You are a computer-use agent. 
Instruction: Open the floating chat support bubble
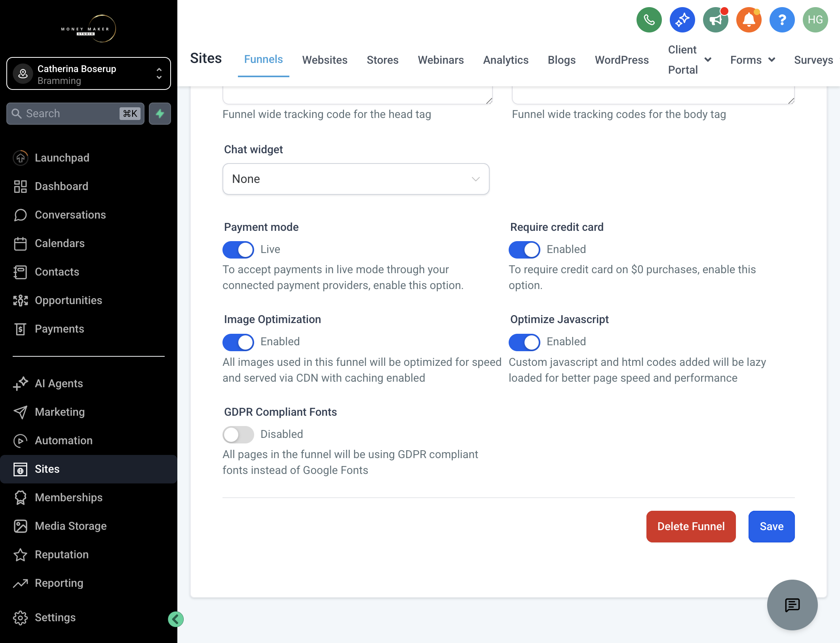pyautogui.click(x=792, y=605)
